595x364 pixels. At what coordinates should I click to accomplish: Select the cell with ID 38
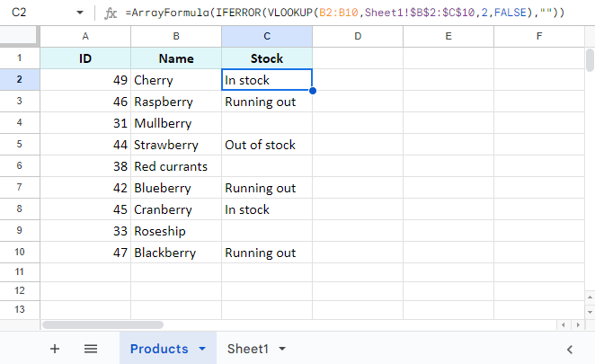click(x=85, y=166)
